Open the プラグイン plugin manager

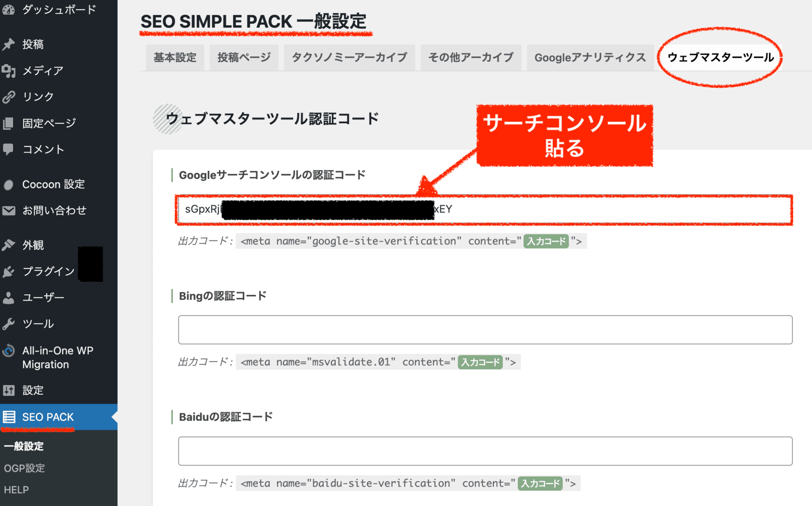coord(48,271)
